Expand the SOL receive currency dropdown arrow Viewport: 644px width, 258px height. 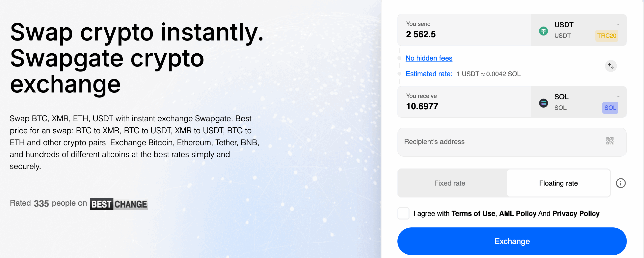618,97
